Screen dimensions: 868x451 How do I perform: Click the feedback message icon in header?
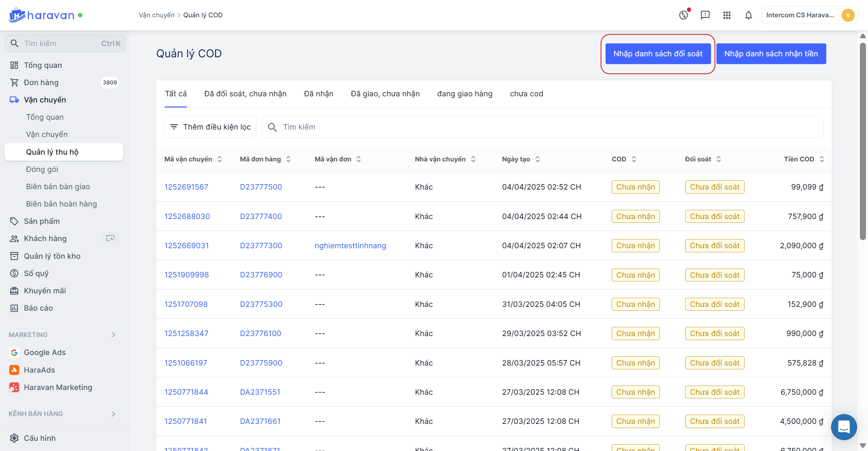705,15
